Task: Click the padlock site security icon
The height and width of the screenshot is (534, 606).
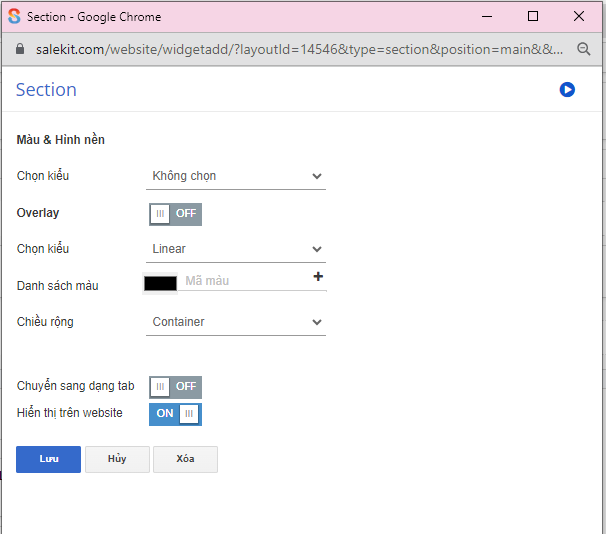Action: (18, 48)
